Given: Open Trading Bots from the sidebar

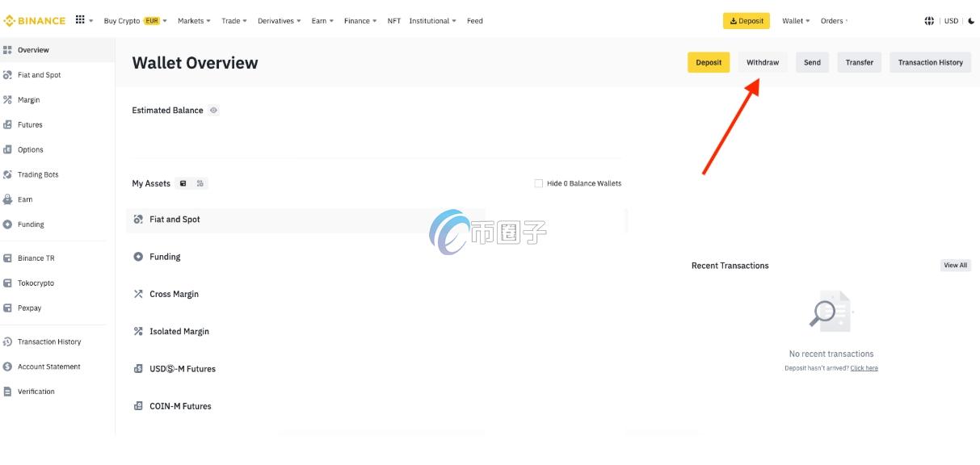Looking at the screenshot, I should click(x=38, y=175).
